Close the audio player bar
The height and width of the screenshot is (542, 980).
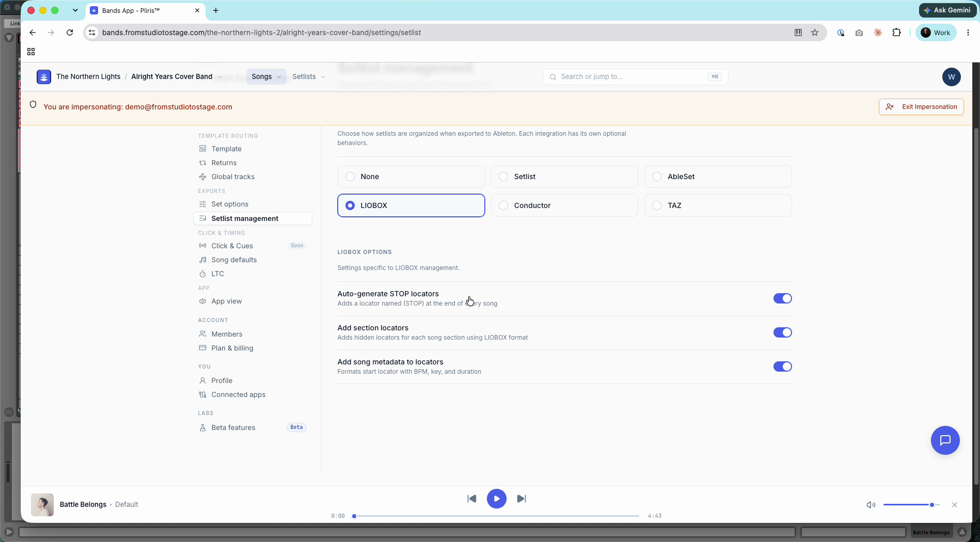click(x=955, y=505)
